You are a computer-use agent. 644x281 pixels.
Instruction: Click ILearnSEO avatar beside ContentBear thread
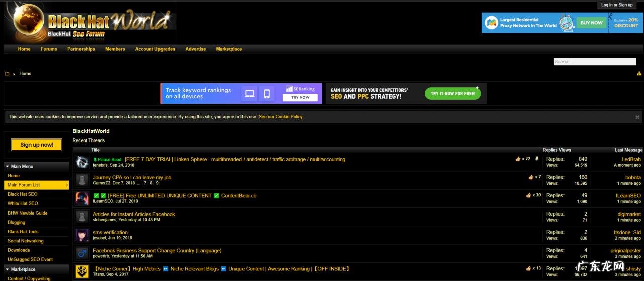82,198
